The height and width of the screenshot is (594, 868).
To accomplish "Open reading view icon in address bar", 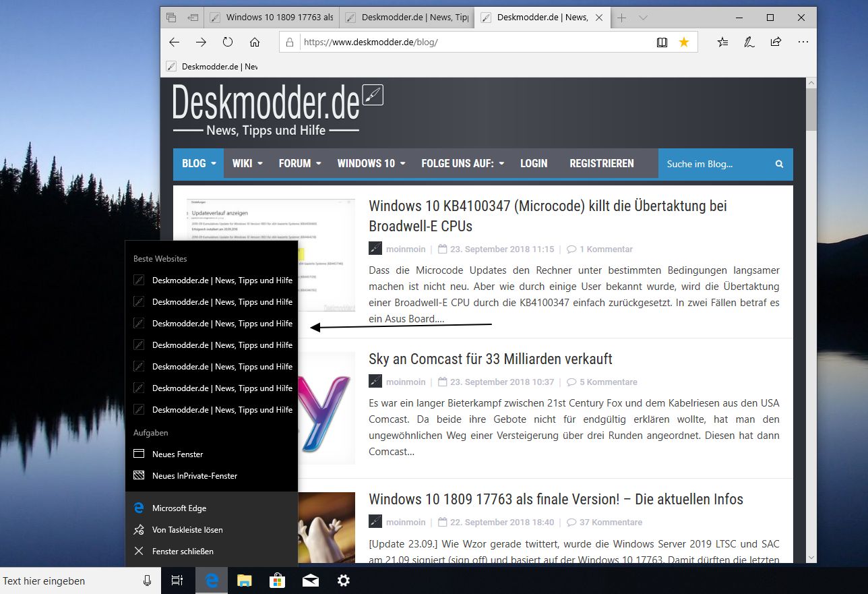I will pyautogui.click(x=662, y=42).
